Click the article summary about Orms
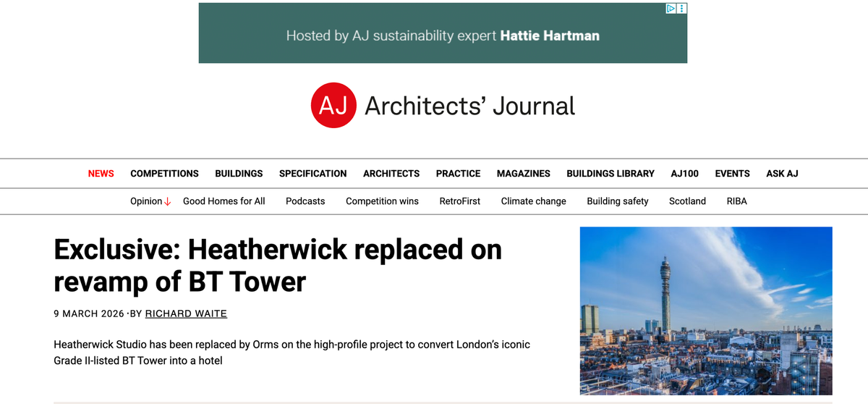This screenshot has width=868, height=404. click(x=292, y=352)
